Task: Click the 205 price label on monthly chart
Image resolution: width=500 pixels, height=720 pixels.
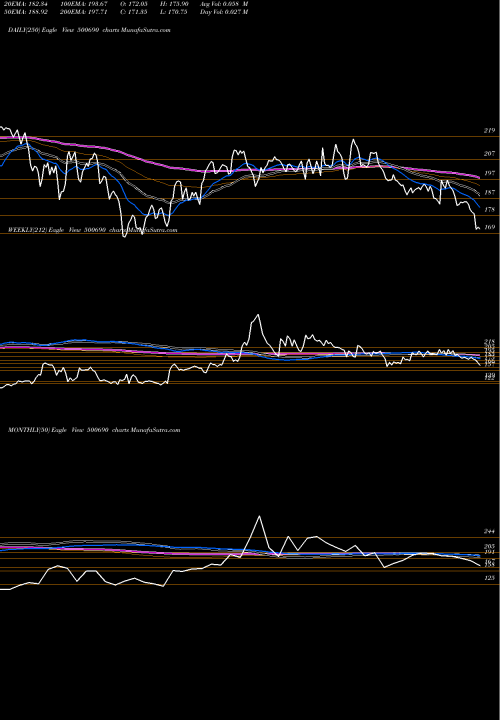Action: (489, 547)
